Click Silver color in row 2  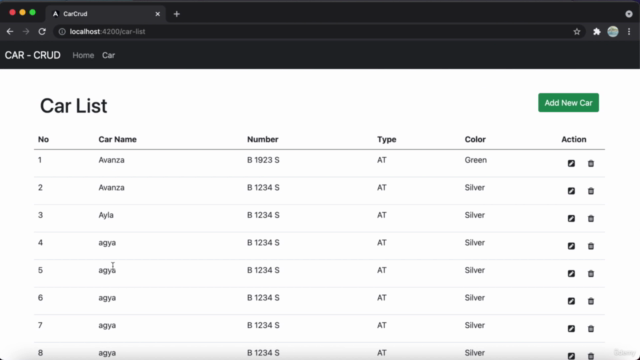[475, 187]
